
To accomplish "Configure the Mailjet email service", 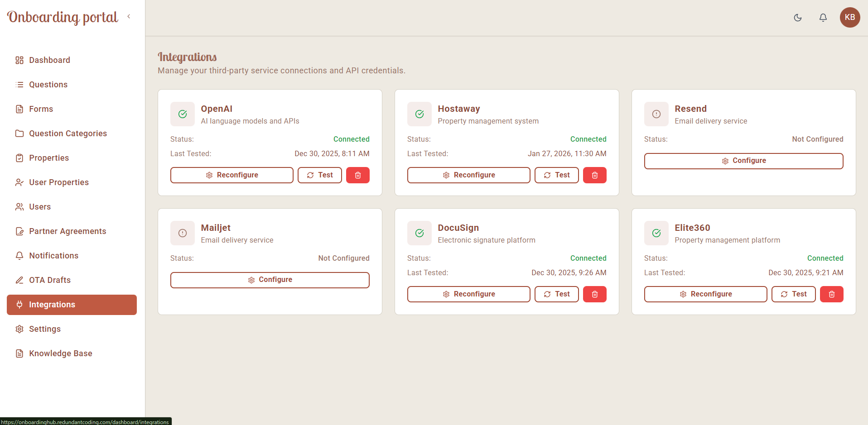I will tap(270, 280).
